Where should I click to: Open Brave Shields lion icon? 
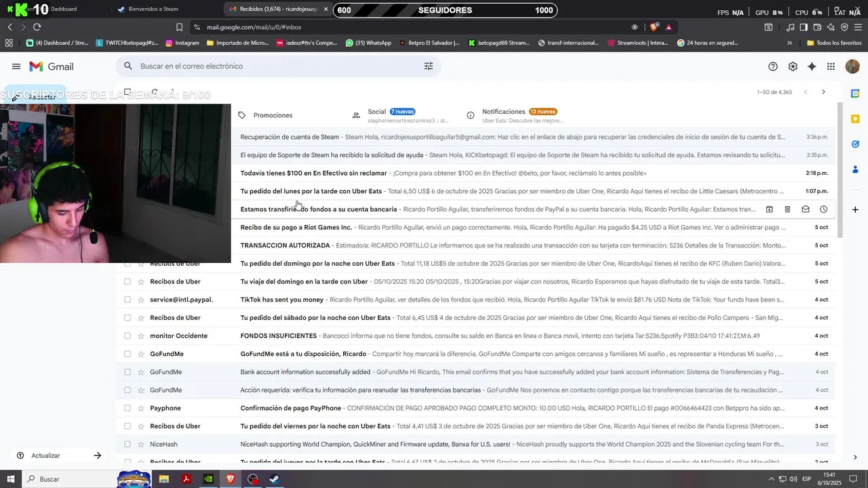[x=654, y=27]
